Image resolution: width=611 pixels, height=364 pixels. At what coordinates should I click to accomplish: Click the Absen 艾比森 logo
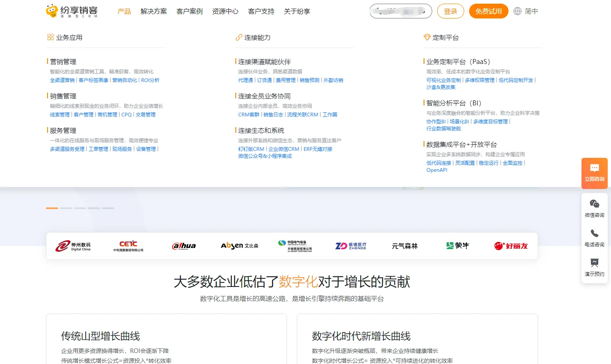[x=239, y=246]
